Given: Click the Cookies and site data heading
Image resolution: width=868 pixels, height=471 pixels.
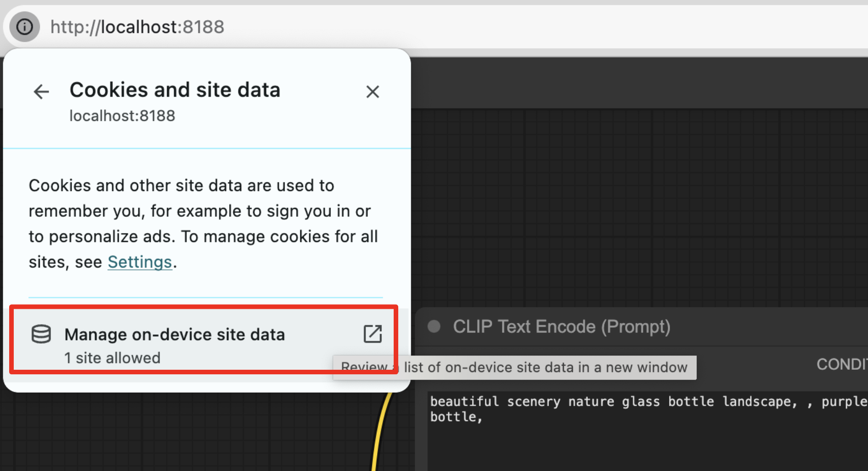Looking at the screenshot, I should click(175, 89).
